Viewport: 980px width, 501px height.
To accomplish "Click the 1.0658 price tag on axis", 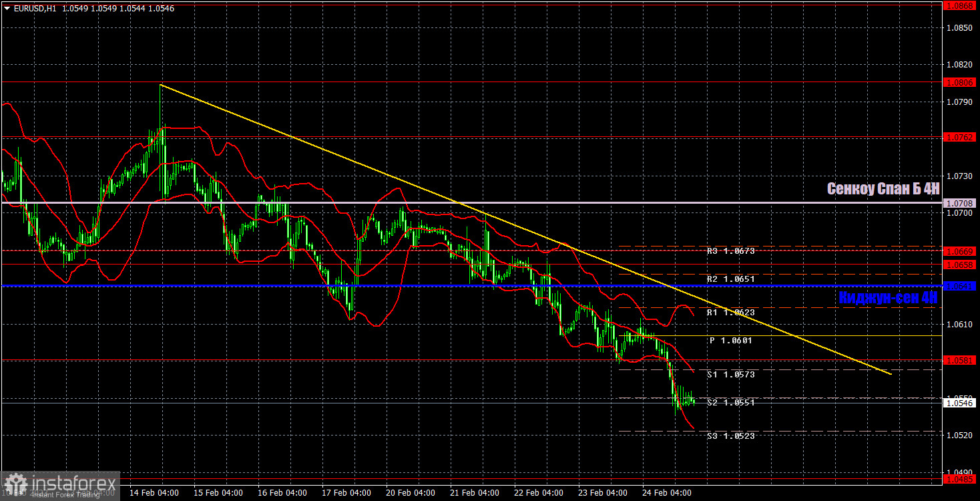I will coord(961,265).
